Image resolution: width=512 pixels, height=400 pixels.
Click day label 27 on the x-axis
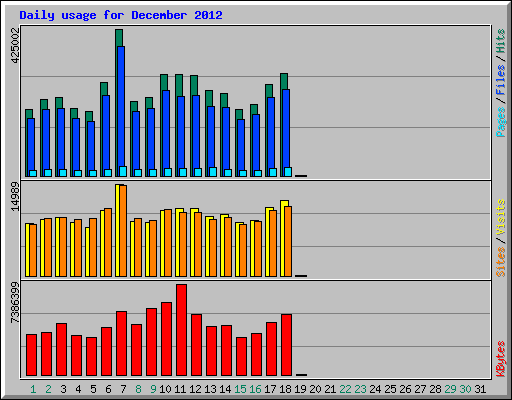420,389
